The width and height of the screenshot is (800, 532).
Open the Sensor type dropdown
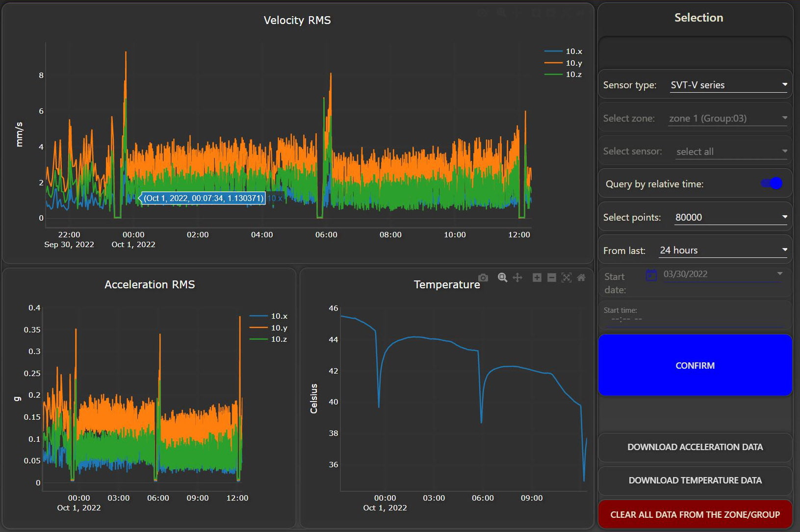[x=728, y=85]
